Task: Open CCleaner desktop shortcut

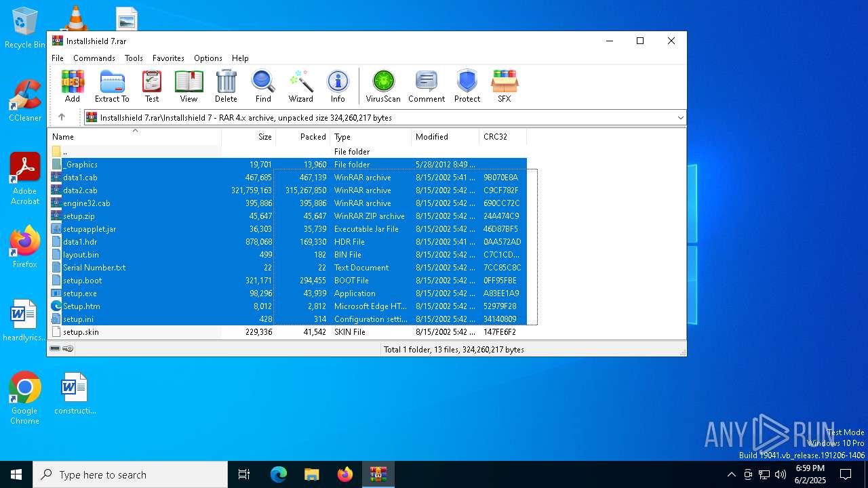Action: click(25, 100)
